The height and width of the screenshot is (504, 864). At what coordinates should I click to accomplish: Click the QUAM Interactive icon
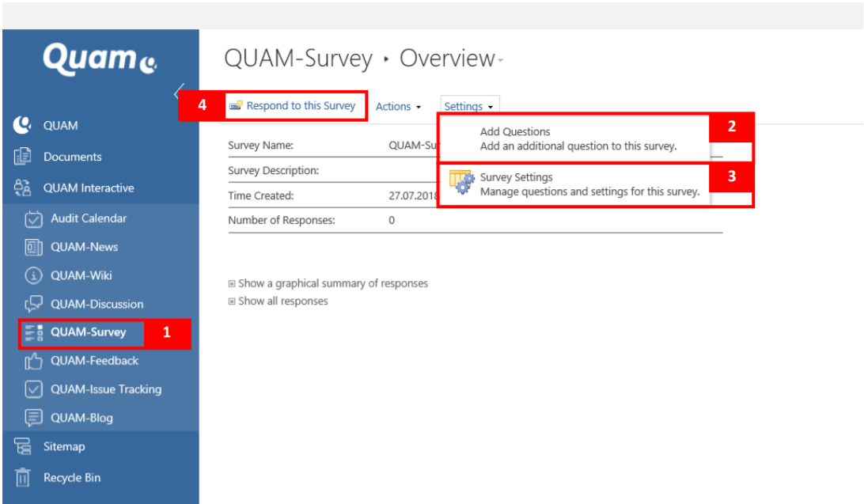point(22,188)
